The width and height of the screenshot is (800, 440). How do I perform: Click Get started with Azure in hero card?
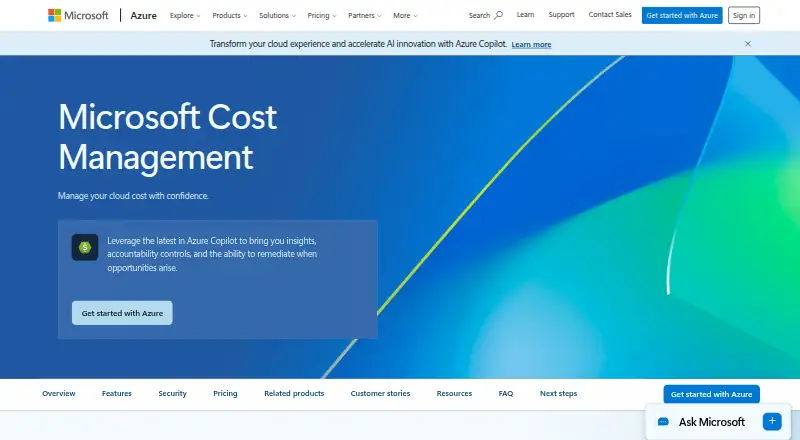(x=122, y=313)
